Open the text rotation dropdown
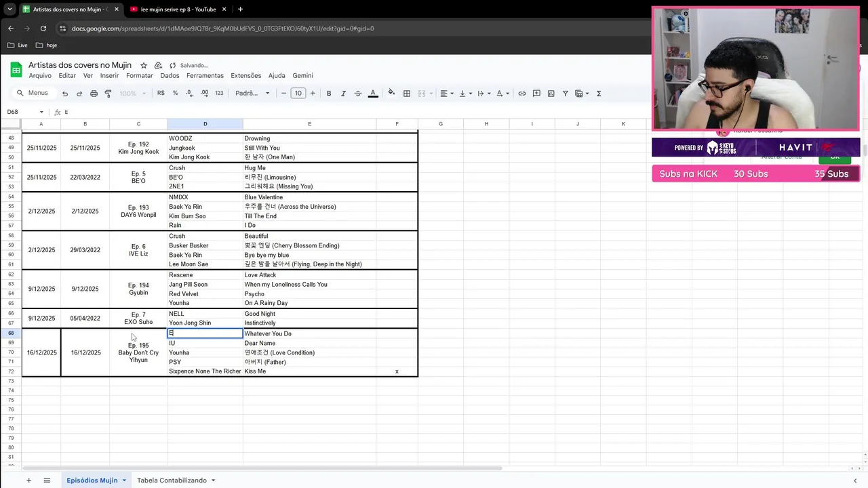This screenshot has height=488, width=868. (x=502, y=94)
